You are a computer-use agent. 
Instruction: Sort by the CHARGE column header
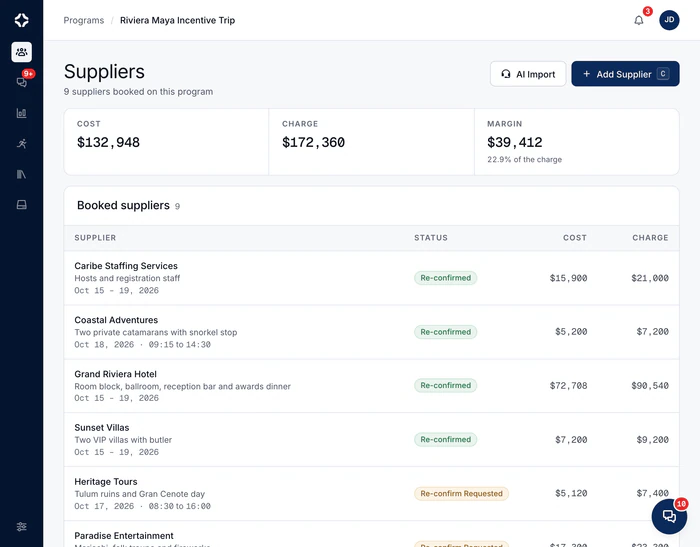click(x=650, y=238)
